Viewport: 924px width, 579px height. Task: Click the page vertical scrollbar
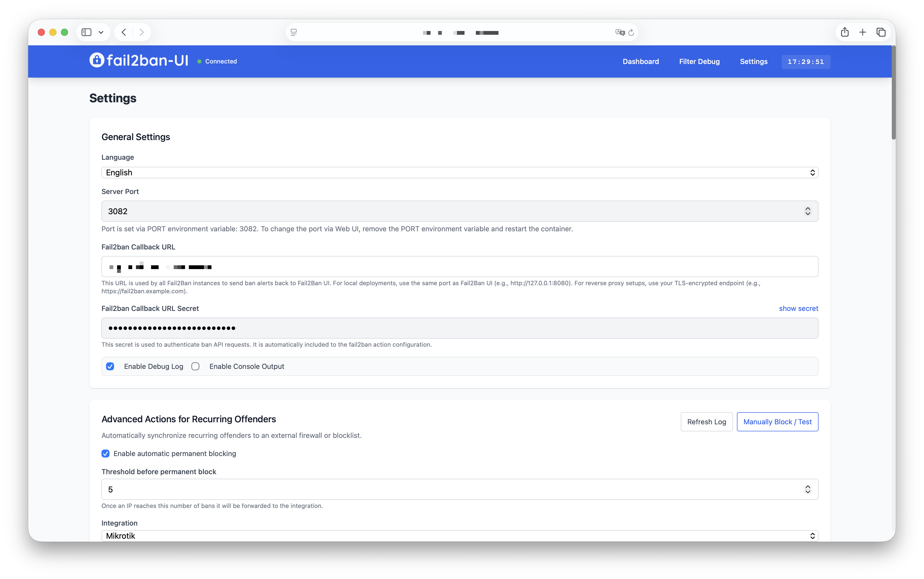pos(893,93)
